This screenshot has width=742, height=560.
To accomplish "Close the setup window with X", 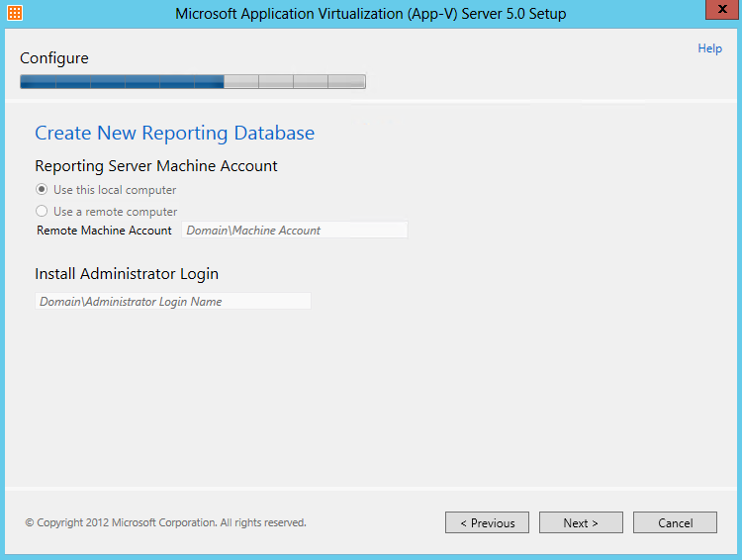I will click(722, 9).
